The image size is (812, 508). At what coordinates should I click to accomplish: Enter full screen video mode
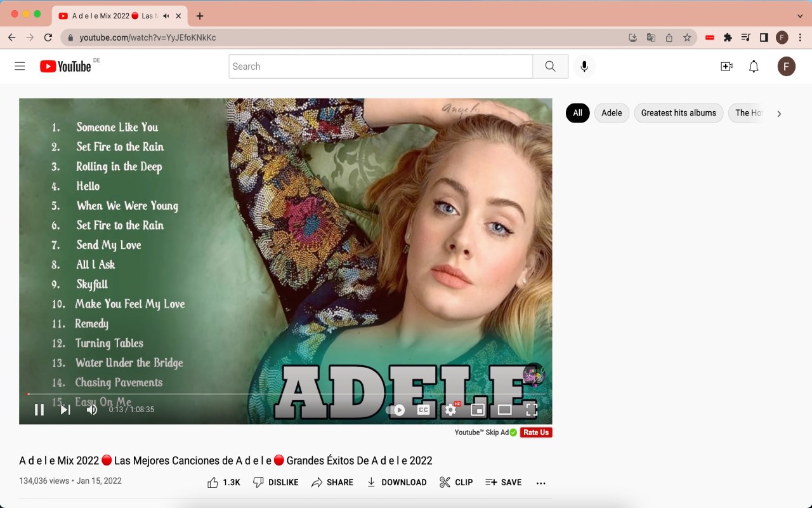click(532, 410)
